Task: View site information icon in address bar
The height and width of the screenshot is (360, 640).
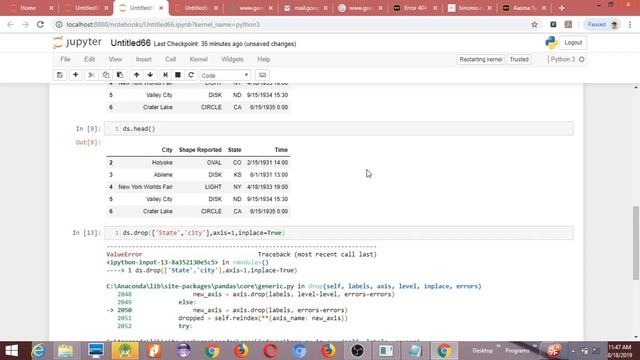Action: [x=59, y=24]
